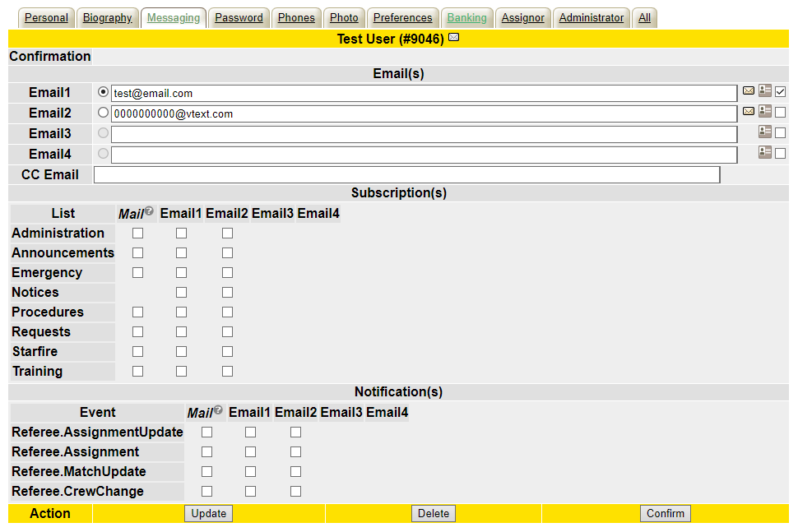The width and height of the screenshot is (798, 532).
Task: Open contact card icon for Email3
Action: (x=765, y=132)
